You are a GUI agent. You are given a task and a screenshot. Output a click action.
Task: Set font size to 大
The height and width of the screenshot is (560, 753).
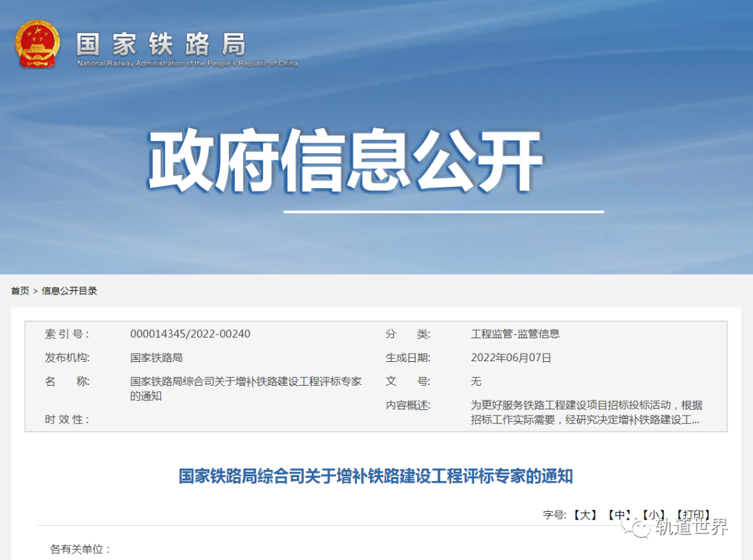pos(585,515)
